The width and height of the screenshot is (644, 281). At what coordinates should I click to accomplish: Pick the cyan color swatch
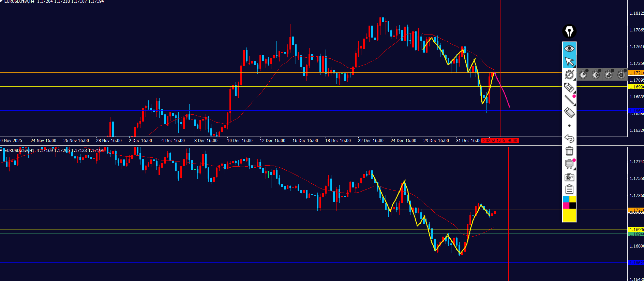pyautogui.click(x=566, y=199)
